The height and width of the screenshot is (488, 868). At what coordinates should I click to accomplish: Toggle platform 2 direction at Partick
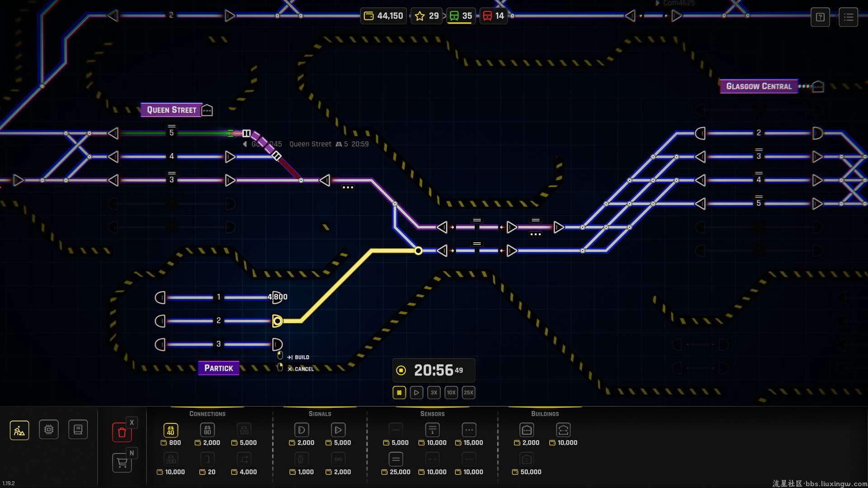[161, 320]
